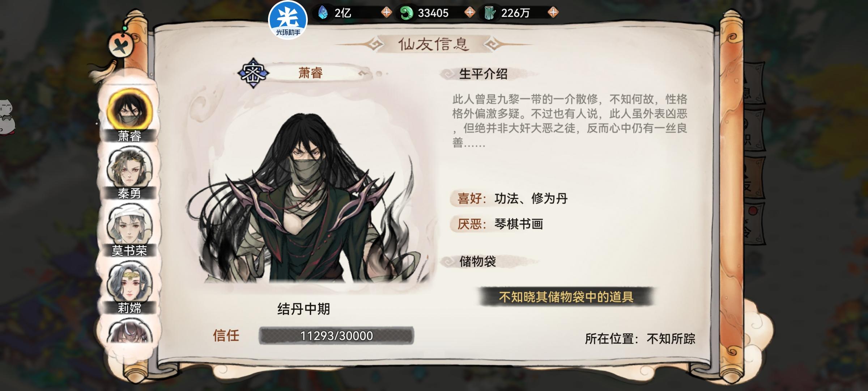Image resolution: width=868 pixels, height=391 pixels.
Task: Click the green jade swirl currency icon
Action: click(407, 13)
